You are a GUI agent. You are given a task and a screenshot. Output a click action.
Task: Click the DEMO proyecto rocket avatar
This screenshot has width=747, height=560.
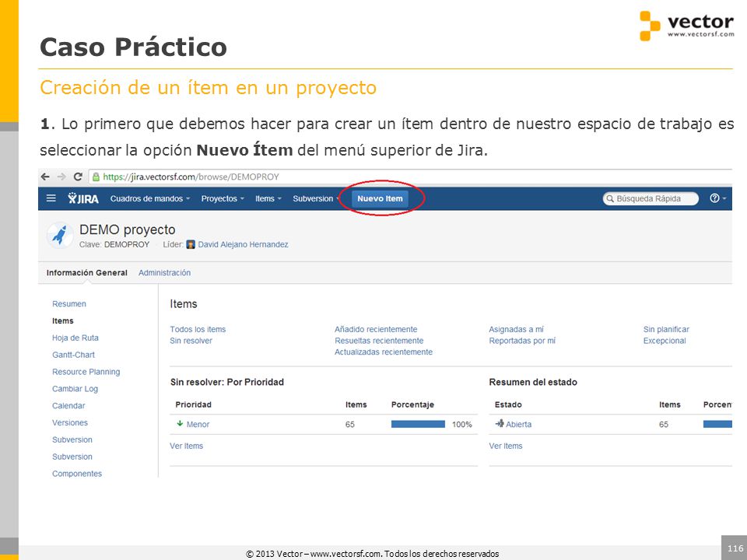[60, 235]
